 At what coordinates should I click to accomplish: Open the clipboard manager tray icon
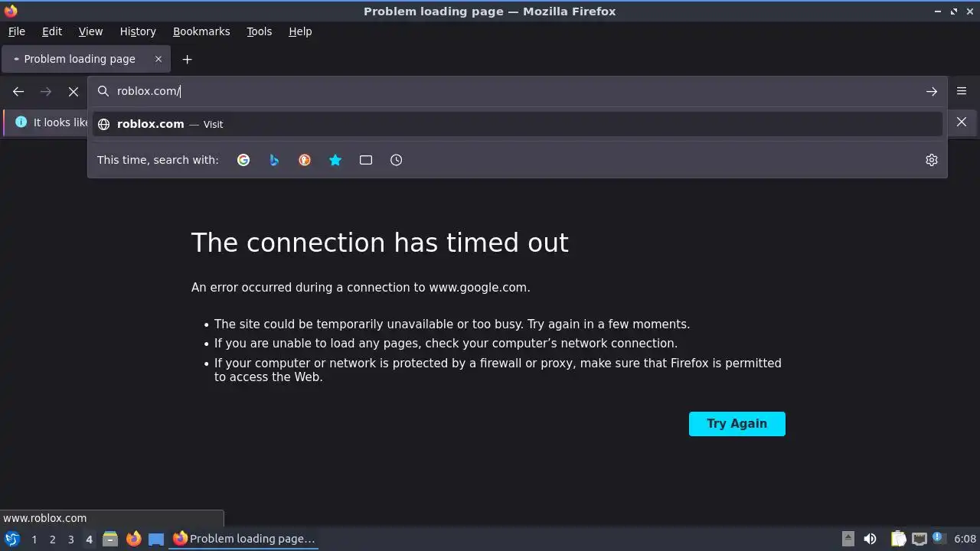[899, 539]
